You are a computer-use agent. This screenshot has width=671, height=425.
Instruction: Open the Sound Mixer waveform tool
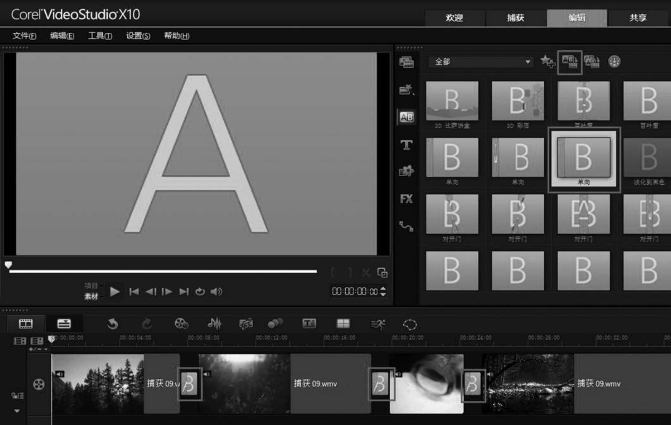(x=214, y=323)
